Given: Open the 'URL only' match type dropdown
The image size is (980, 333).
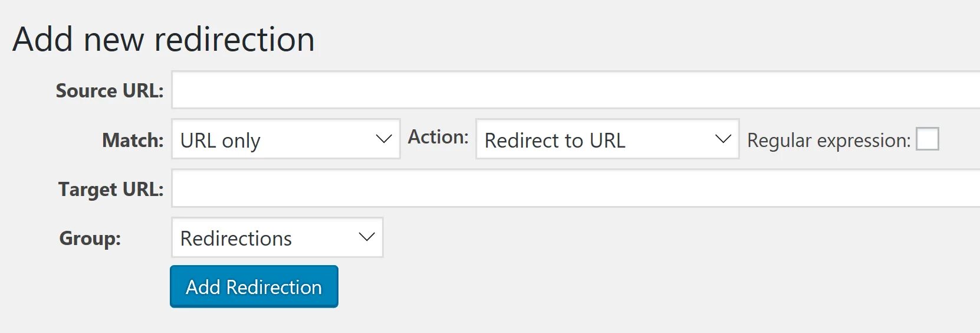Looking at the screenshot, I should (x=286, y=139).
